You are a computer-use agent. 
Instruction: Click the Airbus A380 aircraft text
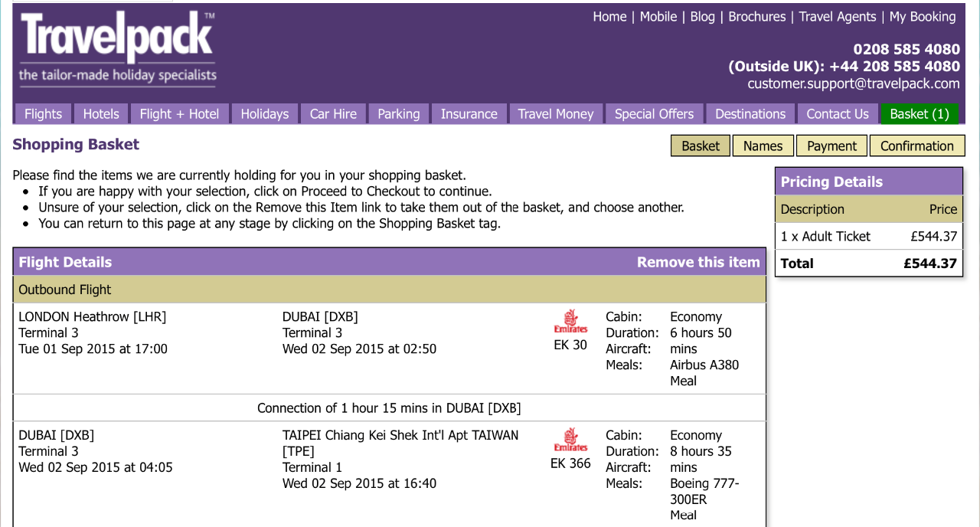[704, 365]
